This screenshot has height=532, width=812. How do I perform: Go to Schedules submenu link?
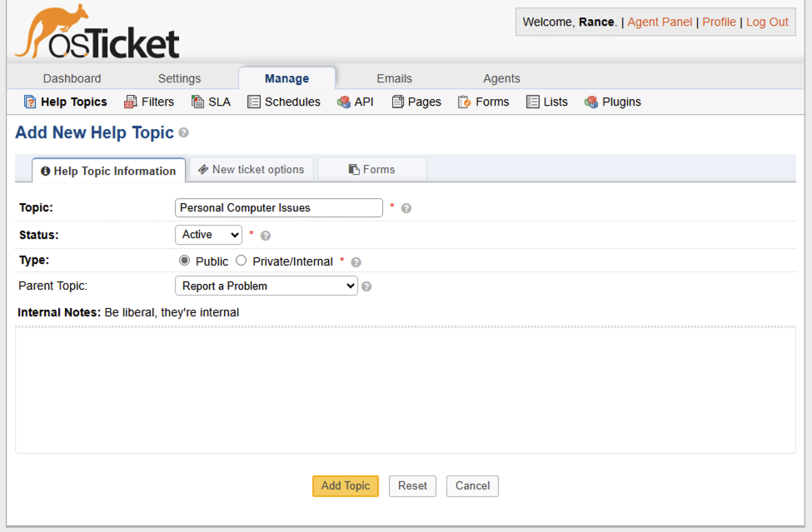point(292,102)
